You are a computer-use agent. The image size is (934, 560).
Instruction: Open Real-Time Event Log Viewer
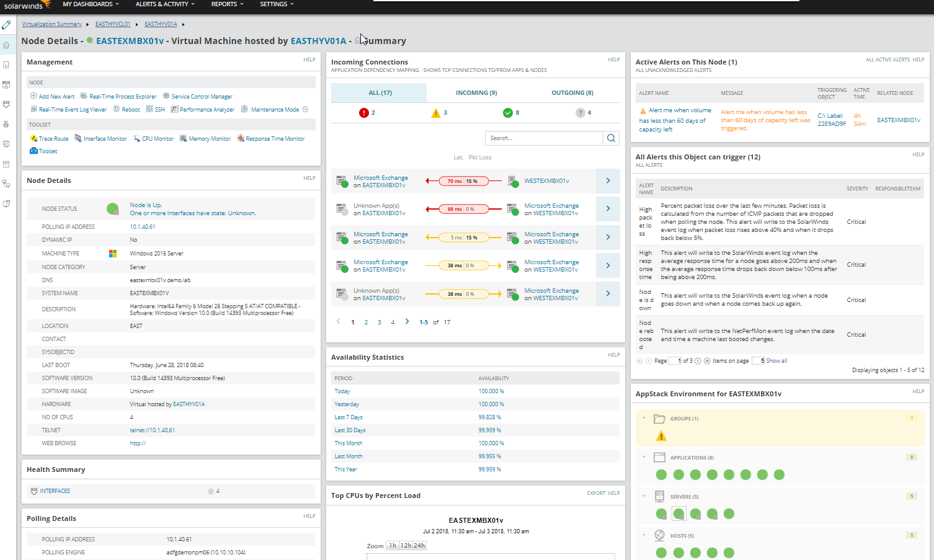tap(68, 109)
